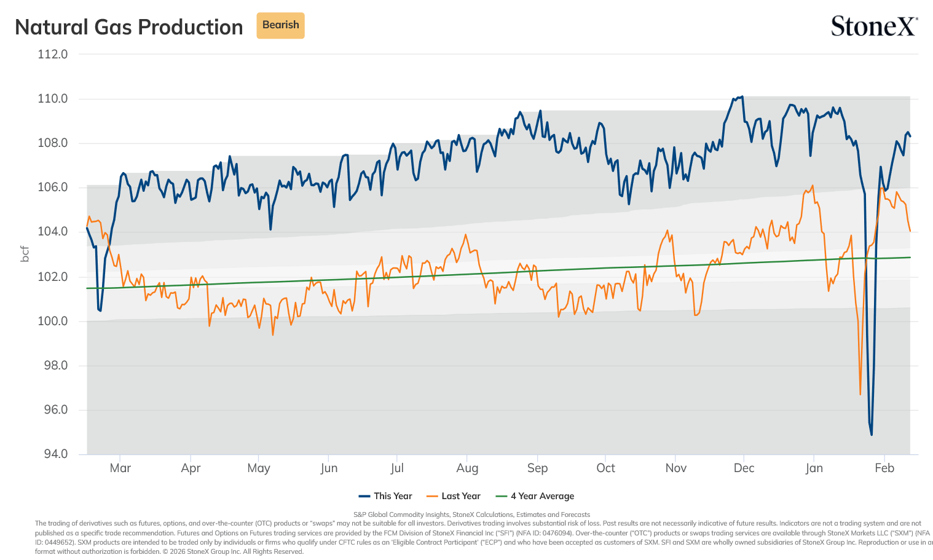The width and height of the screenshot is (933, 560).
Task: Toggle the Last Year legend entry
Action: coord(453,496)
